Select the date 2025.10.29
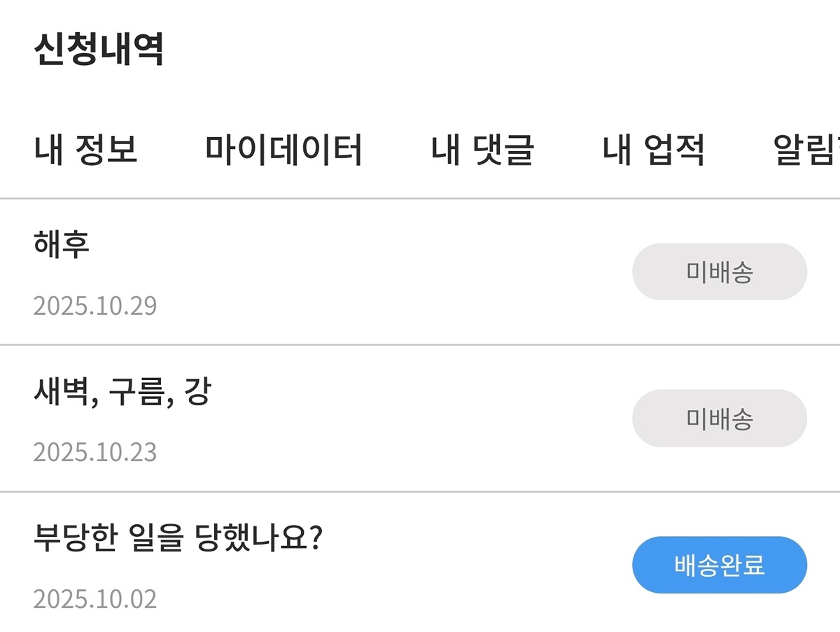Screen dimensions: 840x632 pyautogui.click(x=95, y=306)
